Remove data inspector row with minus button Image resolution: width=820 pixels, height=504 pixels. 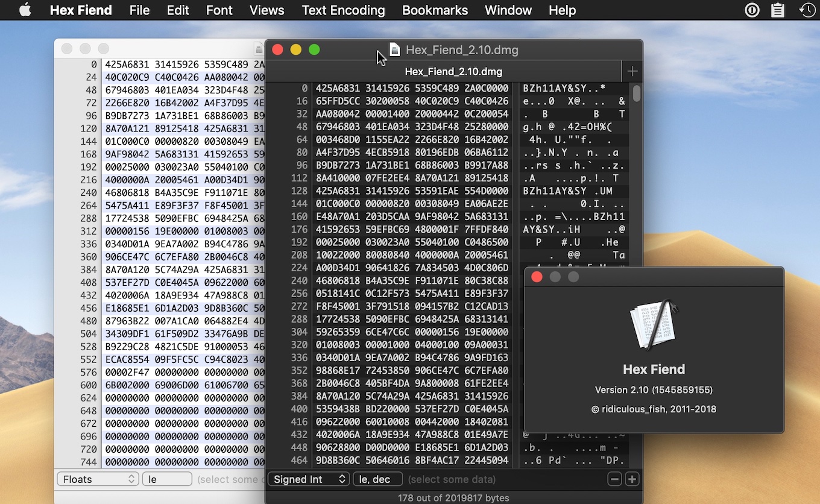614,479
